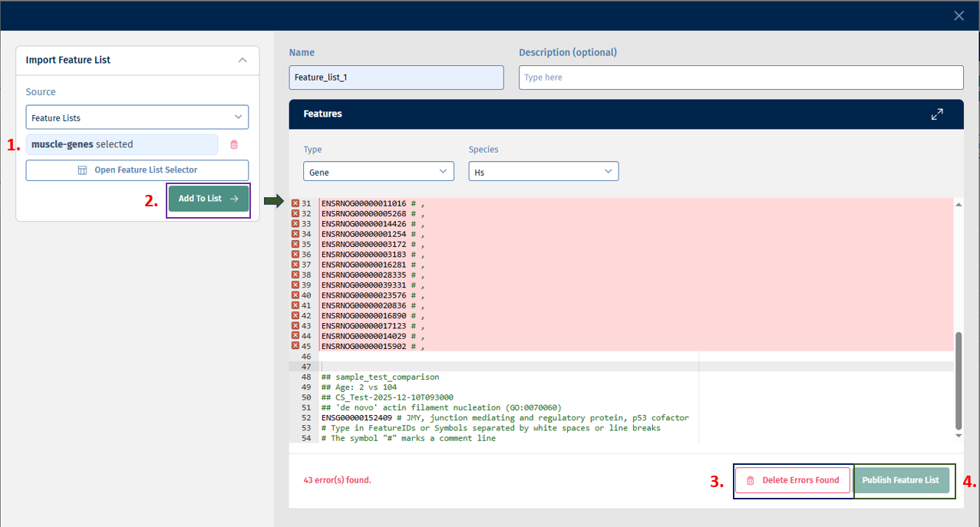The height and width of the screenshot is (527, 980).
Task: Open the Type dropdown set to Gene
Action: tap(378, 172)
